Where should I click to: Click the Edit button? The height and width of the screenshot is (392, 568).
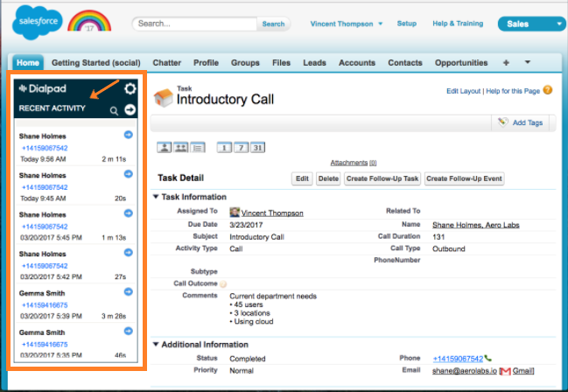coord(302,178)
